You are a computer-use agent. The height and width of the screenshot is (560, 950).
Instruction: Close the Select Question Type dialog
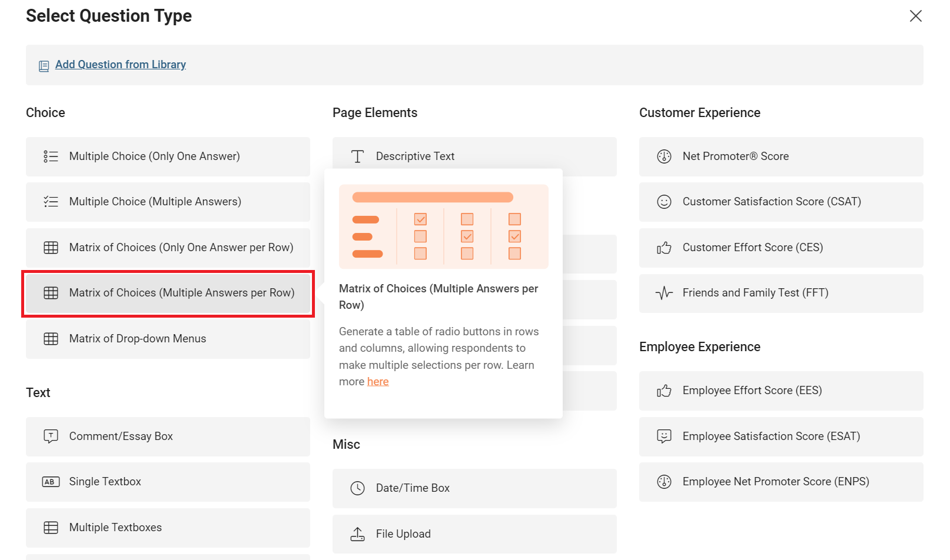pos(915,16)
